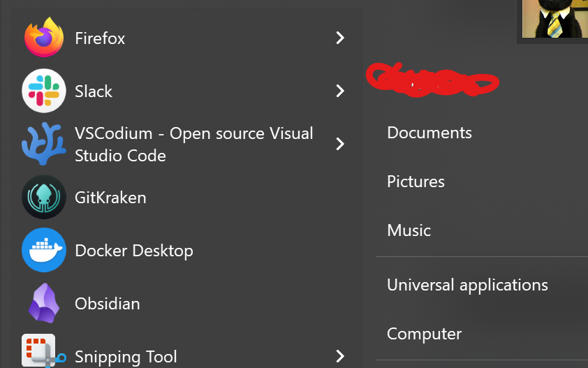588x368 pixels.
Task: Expand Slack's submenu chevron
Action: pyautogui.click(x=340, y=91)
